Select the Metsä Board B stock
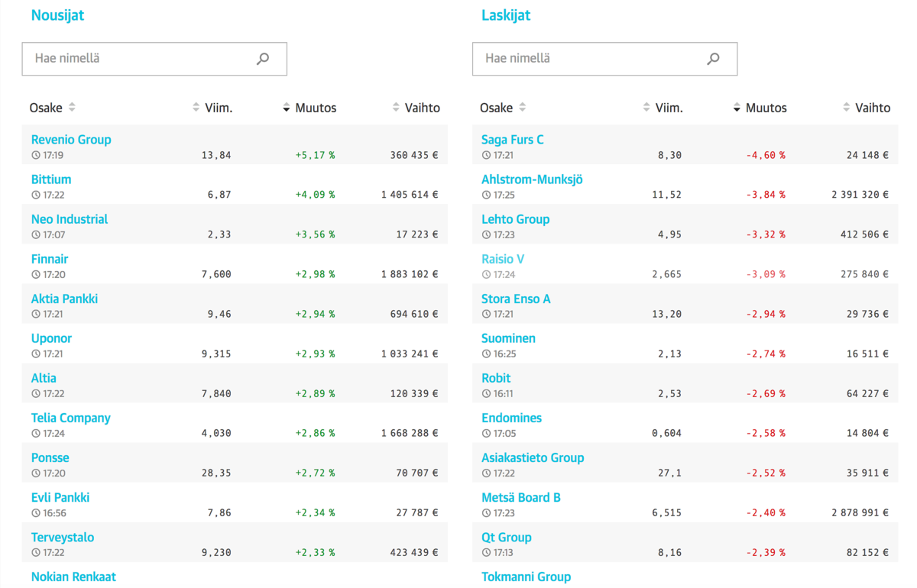917x588 pixels. coord(521,497)
